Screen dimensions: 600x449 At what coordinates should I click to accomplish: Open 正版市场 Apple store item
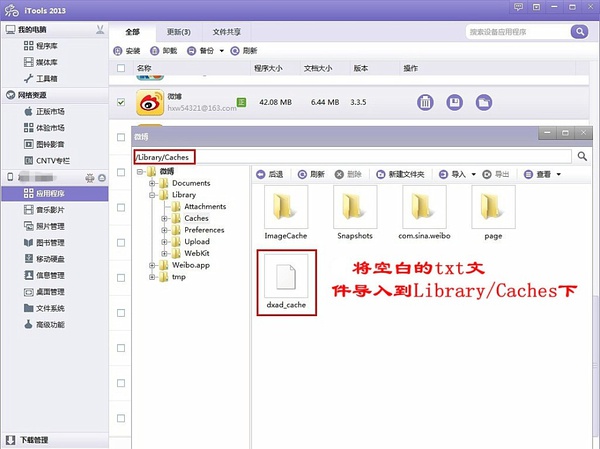[44, 111]
